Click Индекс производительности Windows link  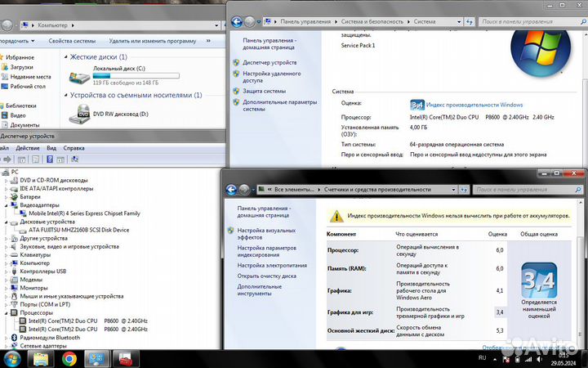point(474,105)
